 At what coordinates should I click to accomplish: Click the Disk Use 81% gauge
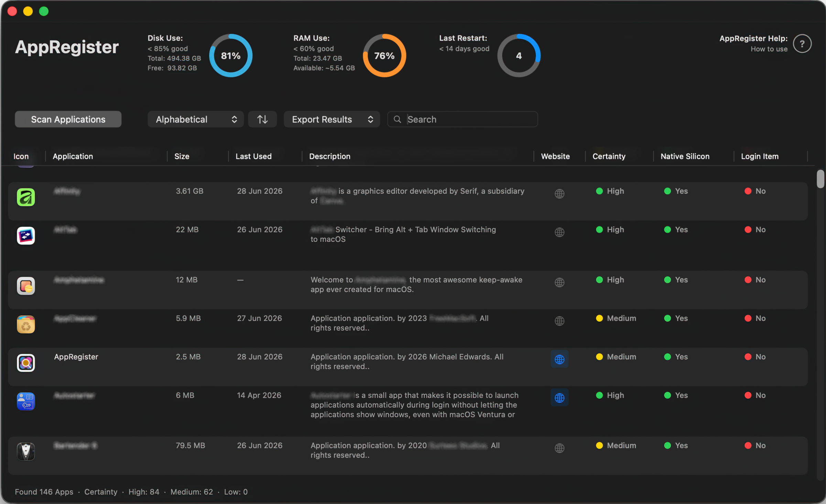(x=231, y=55)
